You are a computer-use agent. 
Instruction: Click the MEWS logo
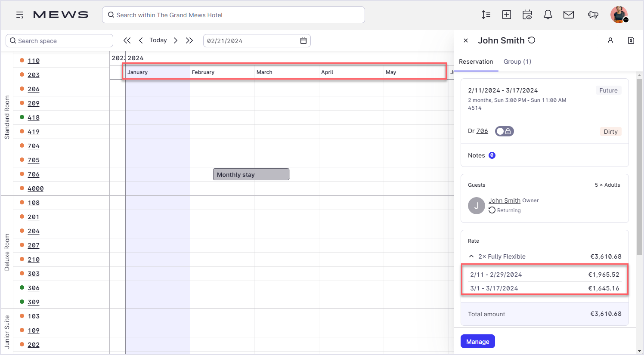[x=61, y=15]
